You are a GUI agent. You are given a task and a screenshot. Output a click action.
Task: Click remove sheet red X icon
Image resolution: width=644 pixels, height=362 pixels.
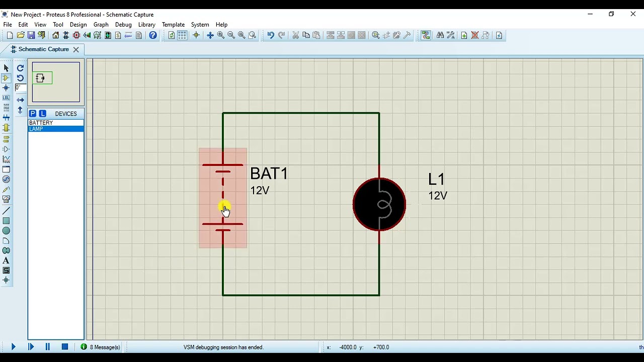click(x=474, y=35)
